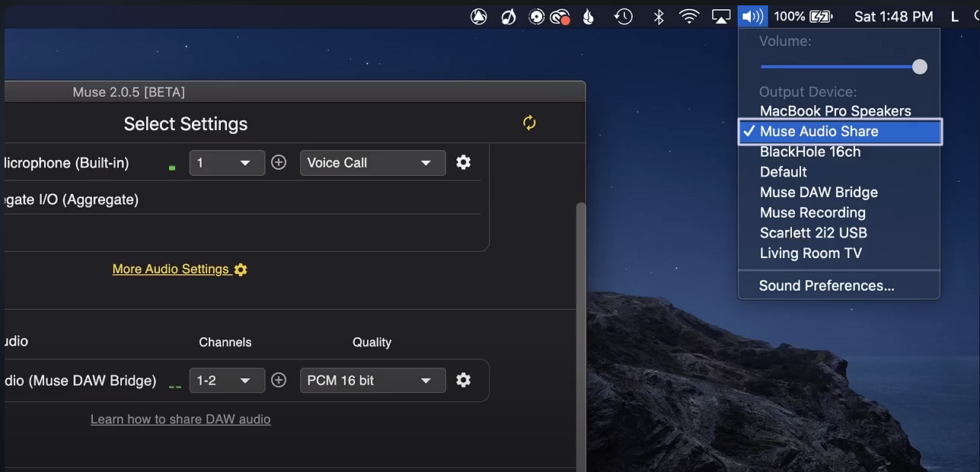Click the volume speaker menu bar icon
980x472 pixels.
(752, 16)
